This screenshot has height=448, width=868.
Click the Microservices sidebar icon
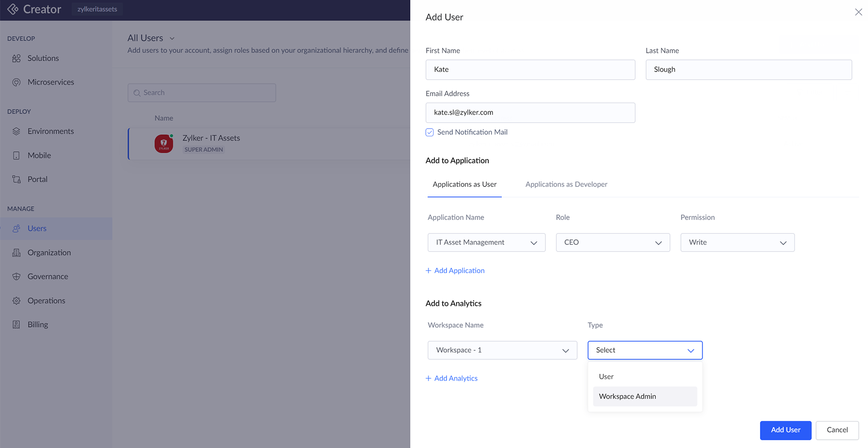[16, 82]
